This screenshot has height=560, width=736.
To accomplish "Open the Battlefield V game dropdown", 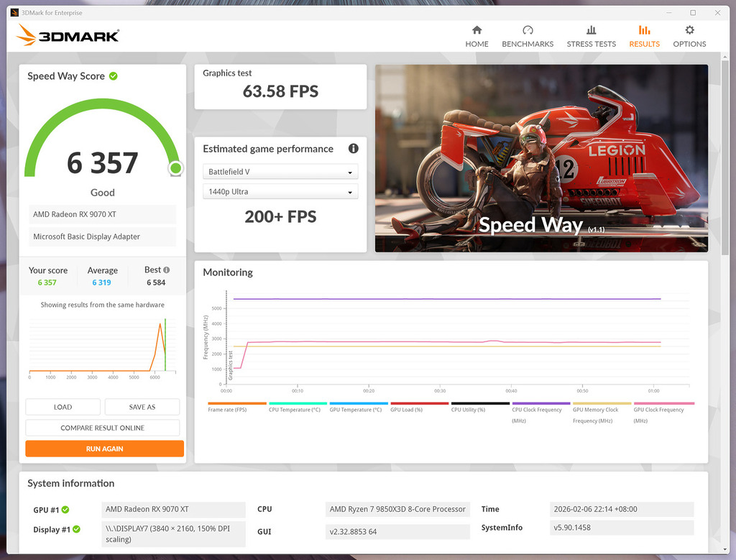I will pyautogui.click(x=280, y=171).
